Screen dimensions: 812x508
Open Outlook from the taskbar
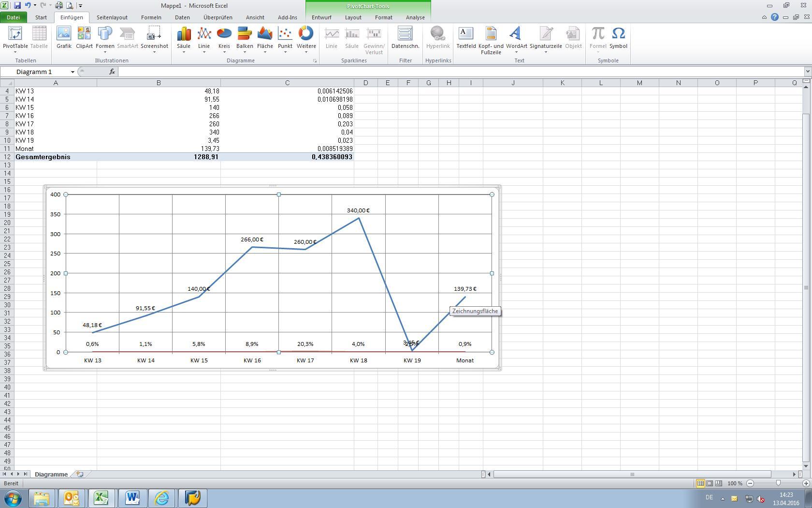(71, 498)
